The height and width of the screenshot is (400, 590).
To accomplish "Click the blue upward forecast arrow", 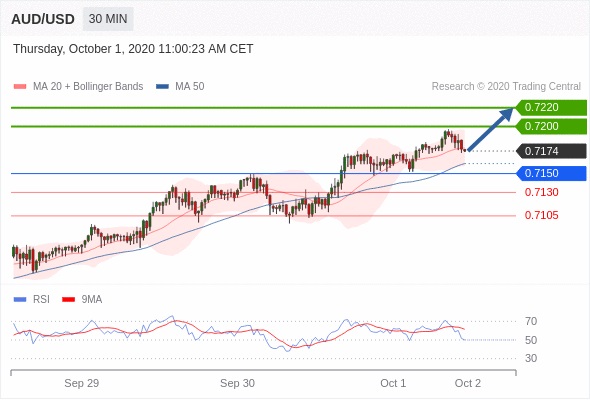I will [x=490, y=129].
